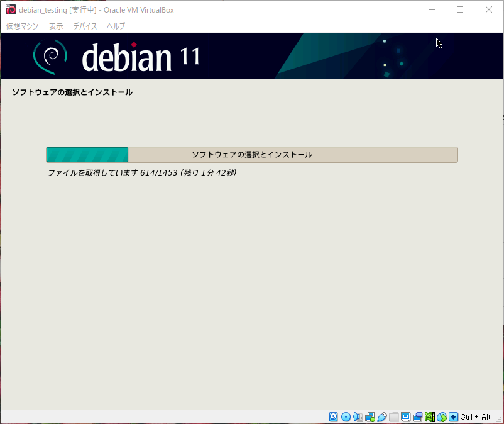The width and height of the screenshot is (504, 424).
Task: Click the software install progress bar
Action: click(252, 155)
